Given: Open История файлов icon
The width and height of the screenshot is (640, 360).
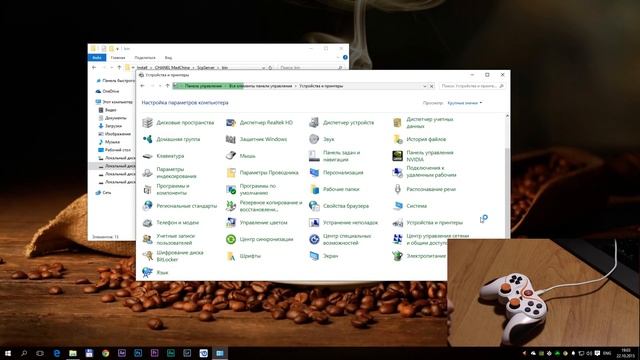Looking at the screenshot, I should [x=397, y=139].
